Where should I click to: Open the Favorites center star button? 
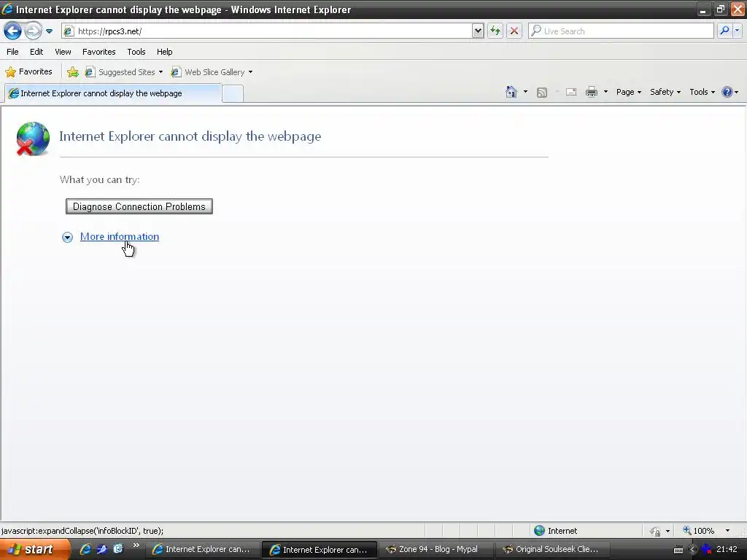(28, 72)
